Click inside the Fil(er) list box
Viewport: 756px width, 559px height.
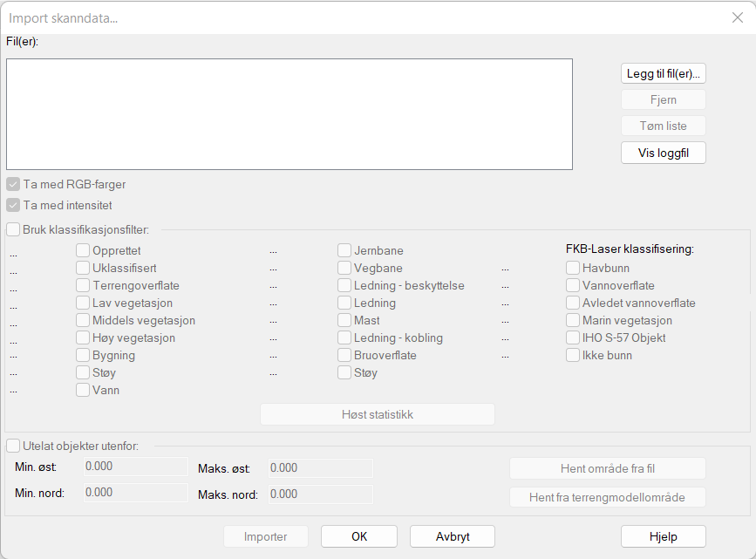[x=289, y=114]
